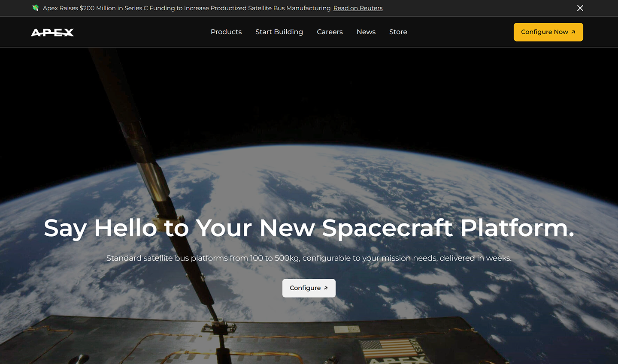Open the News section
Image resolution: width=618 pixels, height=364 pixels.
click(x=366, y=32)
